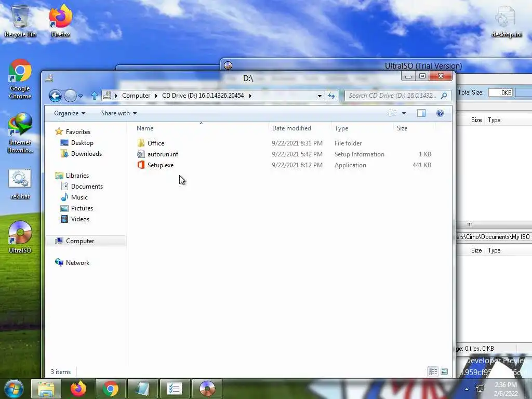
Task: Select rek.bat file on desktop
Action: coord(20,184)
